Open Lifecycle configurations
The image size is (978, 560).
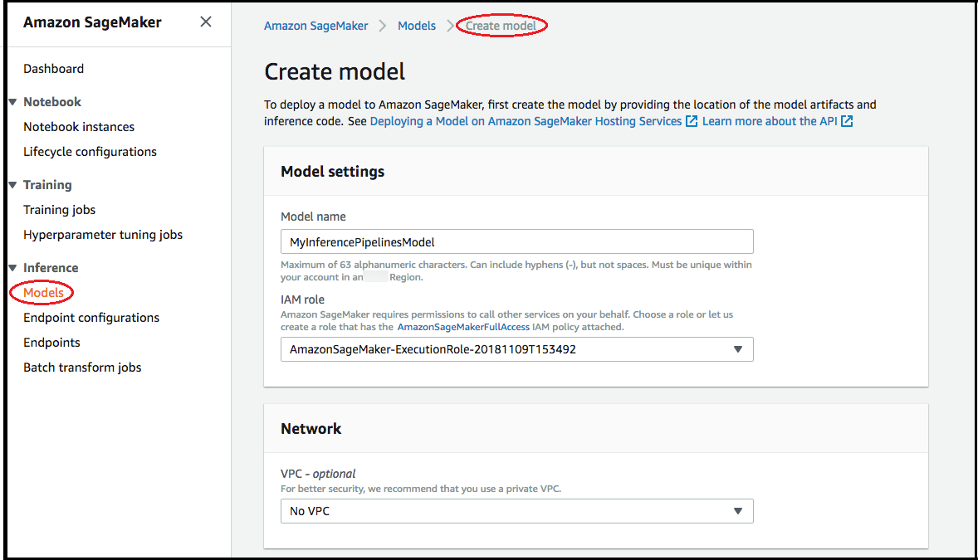[90, 152]
